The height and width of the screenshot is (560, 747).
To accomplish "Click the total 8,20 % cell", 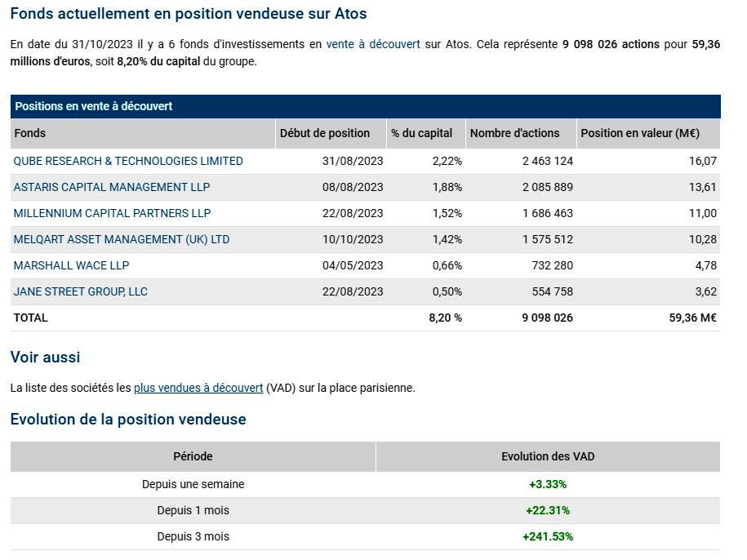I will coord(446,318).
